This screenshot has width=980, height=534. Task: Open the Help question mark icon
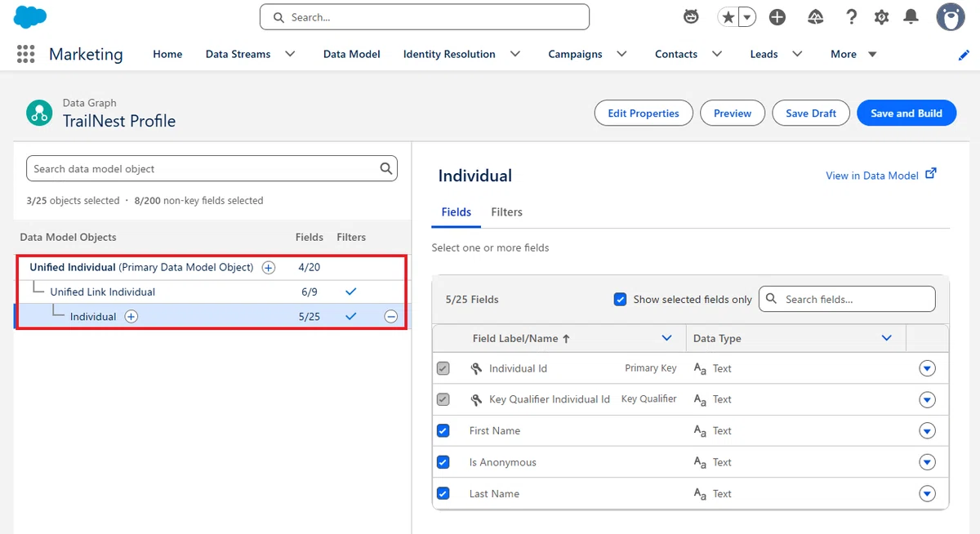851,17
